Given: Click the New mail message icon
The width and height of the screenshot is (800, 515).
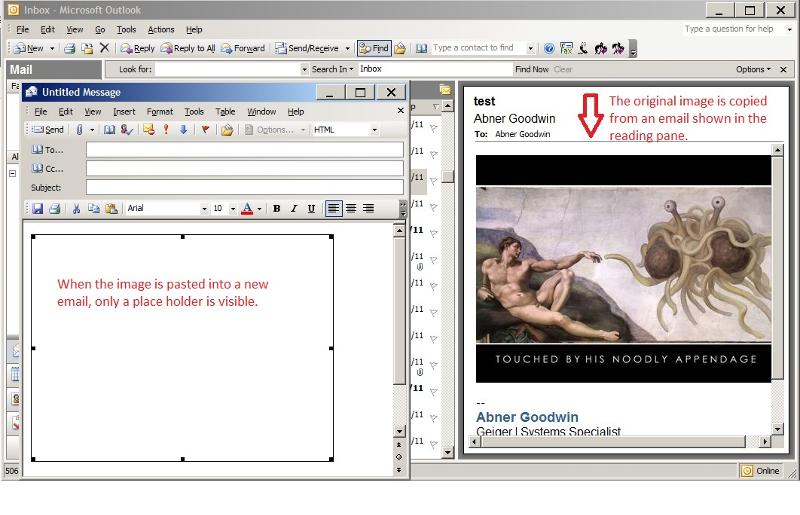Looking at the screenshot, I should pos(29,48).
